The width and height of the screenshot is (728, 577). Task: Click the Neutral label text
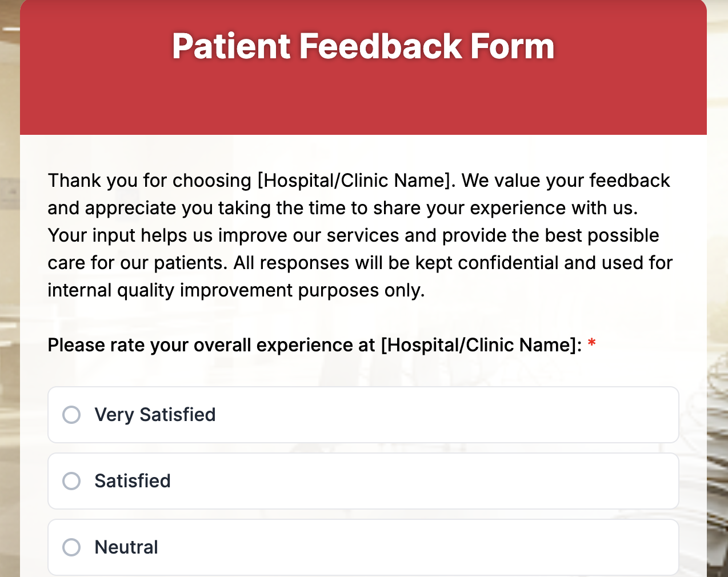pyautogui.click(x=126, y=547)
